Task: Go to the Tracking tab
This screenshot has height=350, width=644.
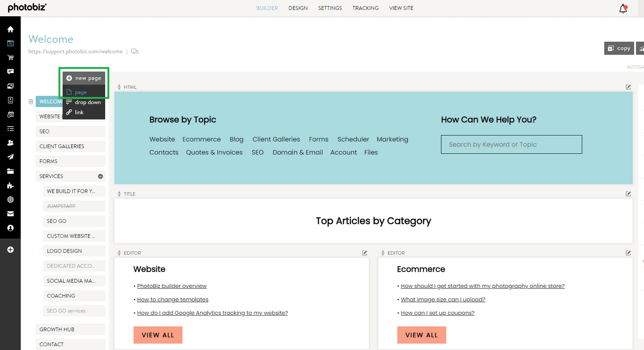Action: point(365,8)
